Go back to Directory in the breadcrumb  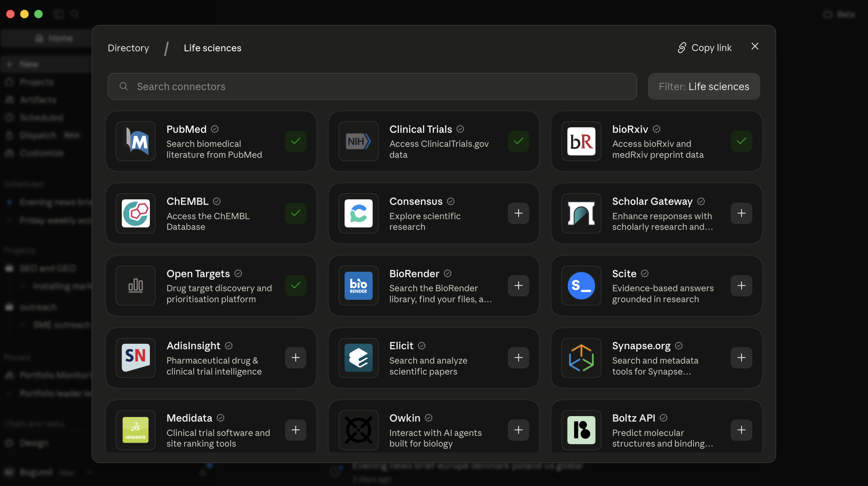(x=128, y=48)
